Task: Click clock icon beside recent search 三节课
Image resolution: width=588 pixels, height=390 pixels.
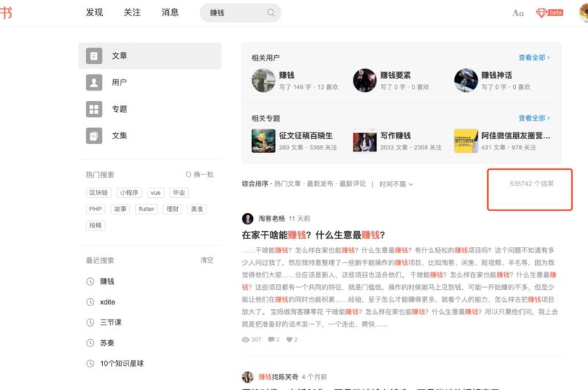Action: click(90, 322)
